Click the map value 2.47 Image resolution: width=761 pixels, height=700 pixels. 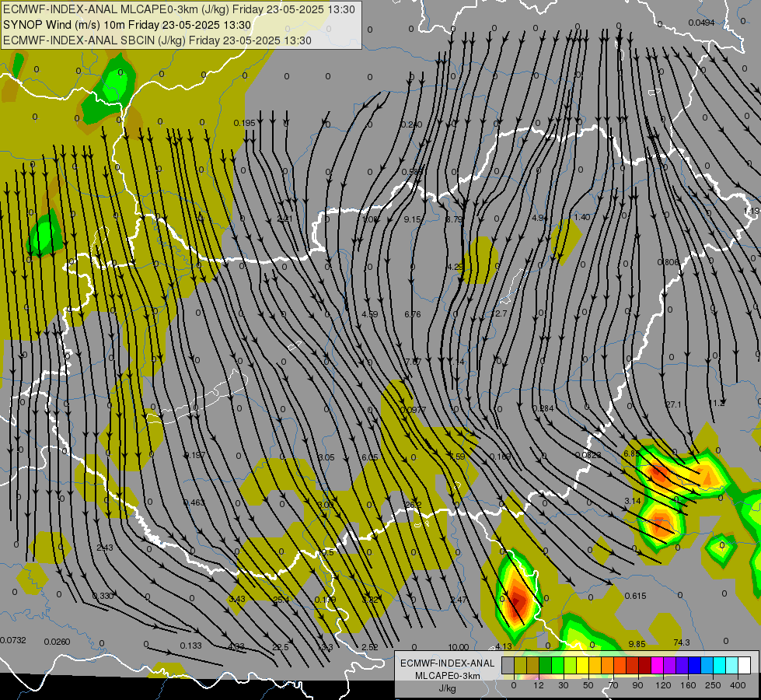tap(458, 600)
